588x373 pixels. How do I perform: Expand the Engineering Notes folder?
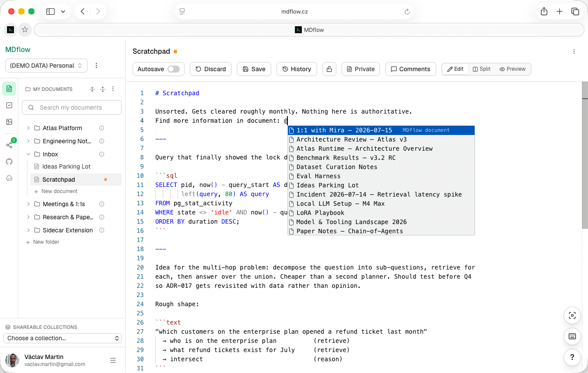tap(28, 141)
